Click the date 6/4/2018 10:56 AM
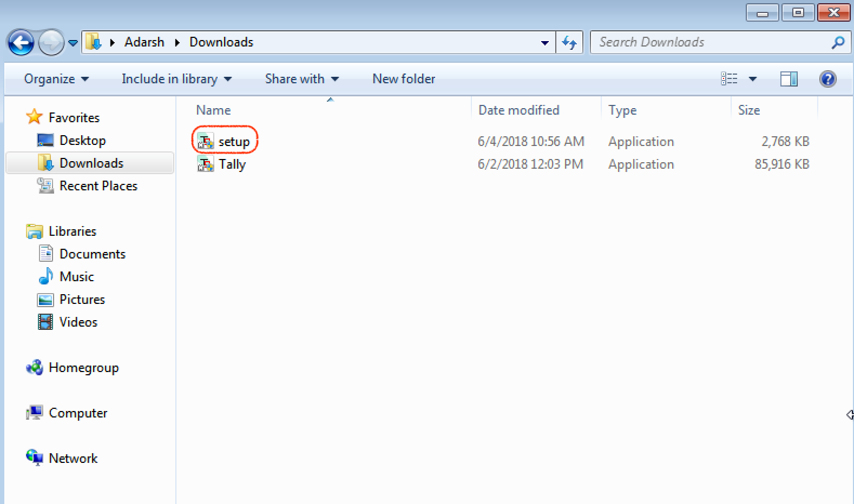 (531, 142)
